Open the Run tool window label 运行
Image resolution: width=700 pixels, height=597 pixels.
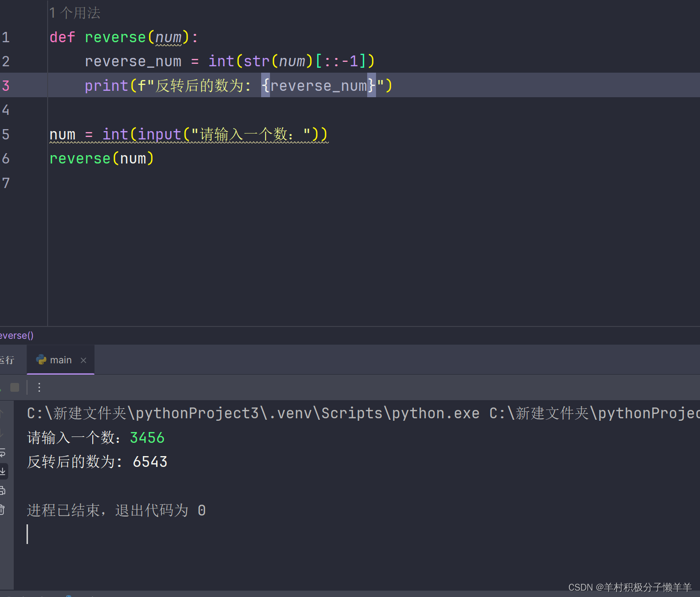7,360
